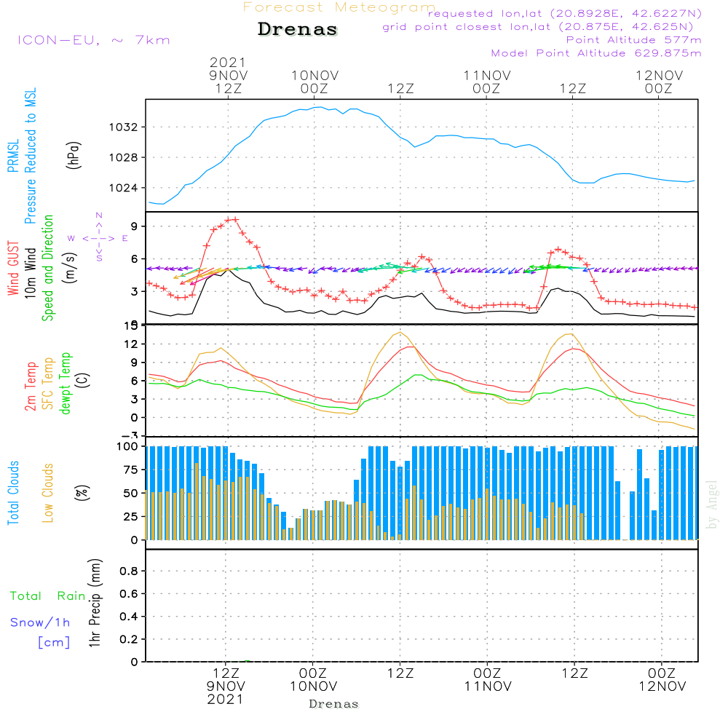Click the top axis '10NOV 00Z' label
This screenshot has width=728, height=728.
click(314, 82)
